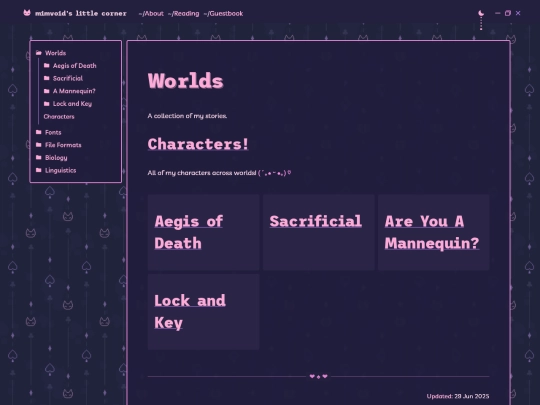Open the ~/About page
540x405 pixels.
click(151, 13)
